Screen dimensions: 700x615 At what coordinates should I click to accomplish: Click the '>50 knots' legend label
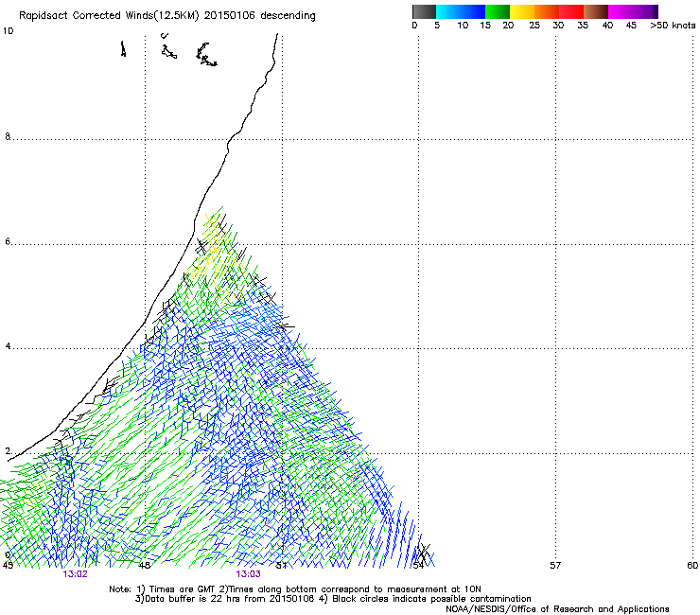[673, 26]
